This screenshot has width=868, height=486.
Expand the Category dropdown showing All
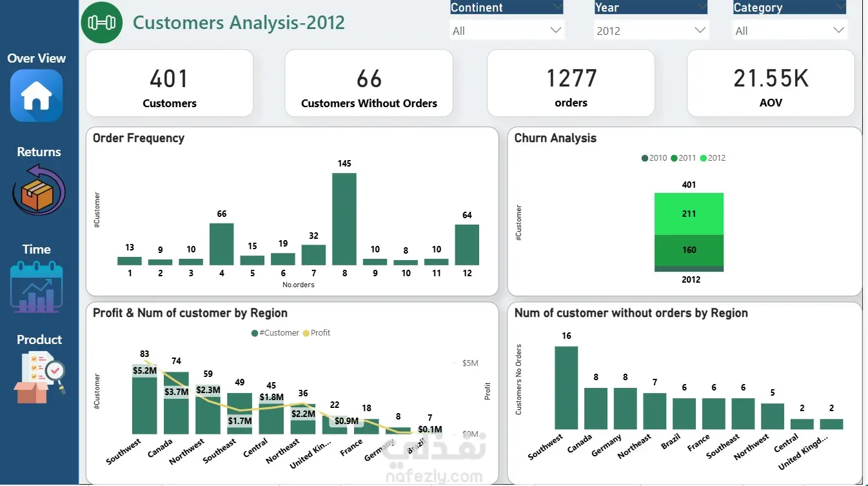[x=790, y=30]
